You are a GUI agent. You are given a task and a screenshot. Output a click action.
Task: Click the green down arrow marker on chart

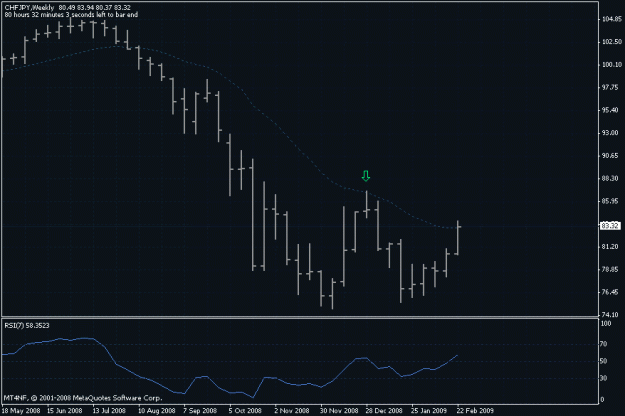point(366,176)
